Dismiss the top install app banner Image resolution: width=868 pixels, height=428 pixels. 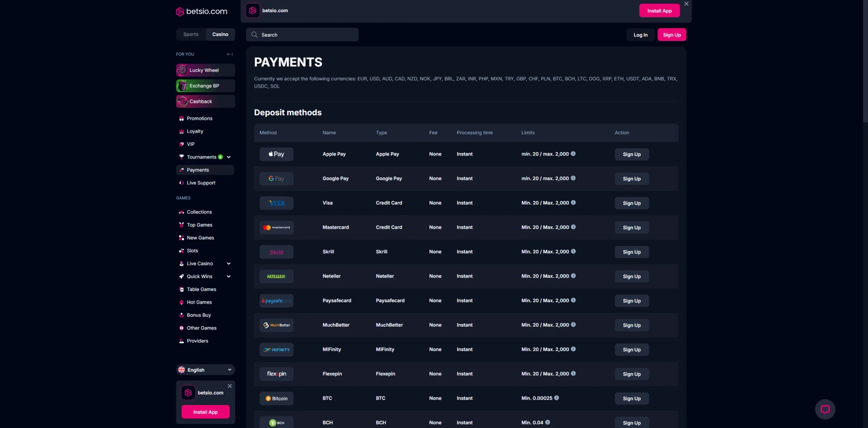tap(686, 4)
